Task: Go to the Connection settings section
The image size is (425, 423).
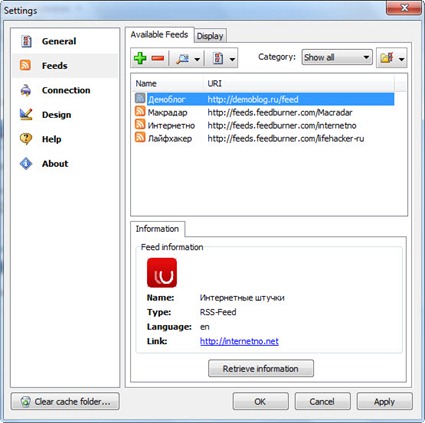Action: [x=65, y=90]
